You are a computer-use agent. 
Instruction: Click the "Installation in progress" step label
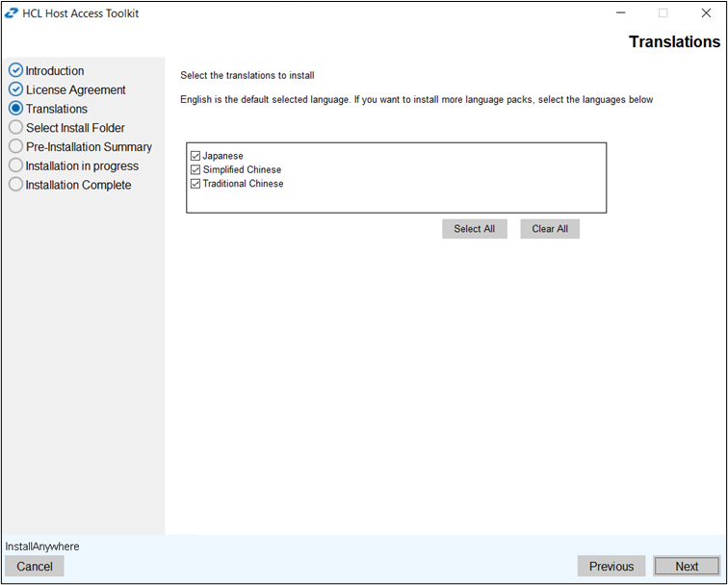82,166
